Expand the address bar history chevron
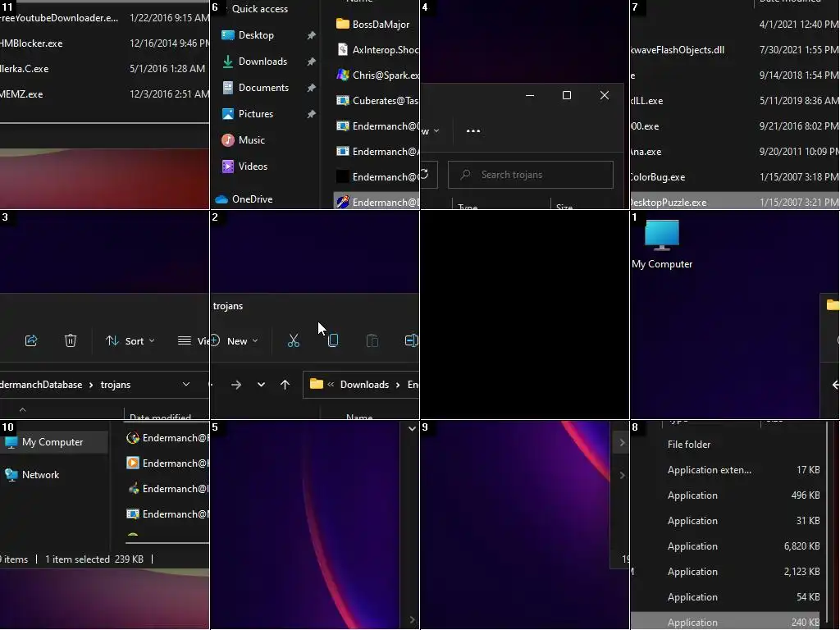Image resolution: width=840 pixels, height=630 pixels. (x=186, y=385)
